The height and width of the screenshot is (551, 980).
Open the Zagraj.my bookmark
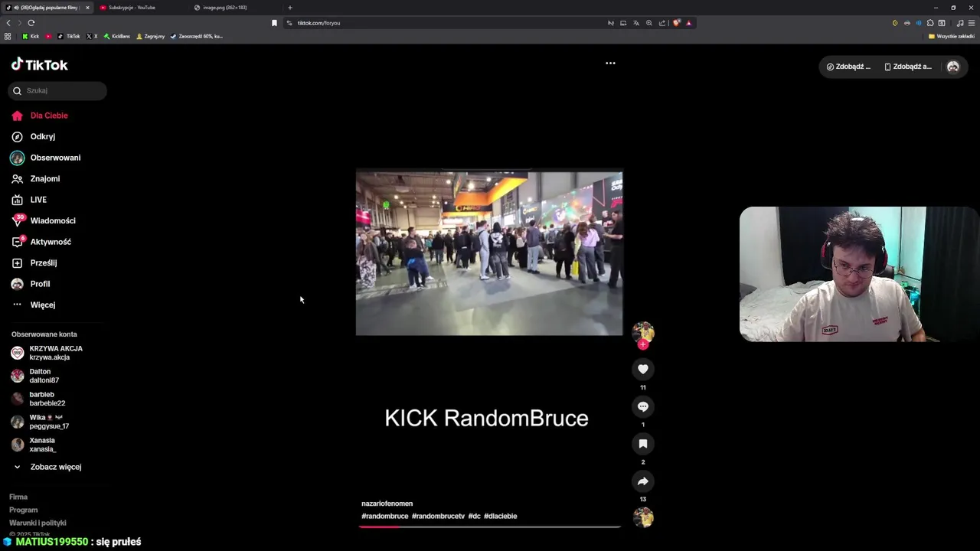tap(150, 36)
